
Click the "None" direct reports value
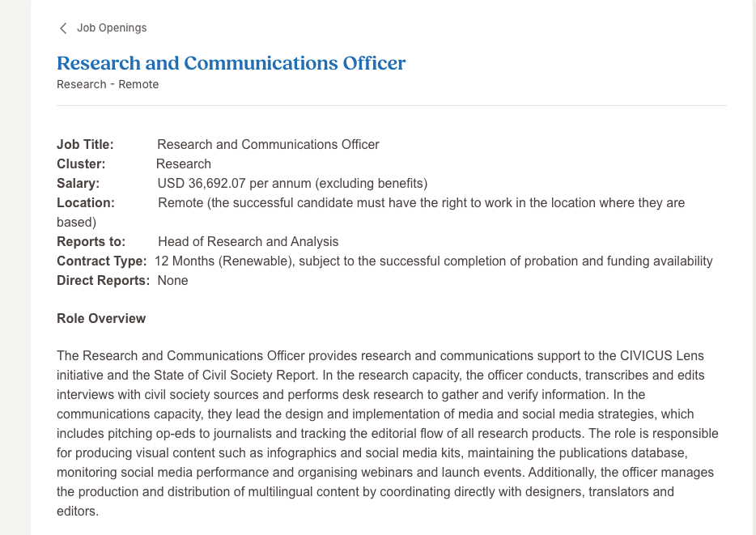coord(172,281)
